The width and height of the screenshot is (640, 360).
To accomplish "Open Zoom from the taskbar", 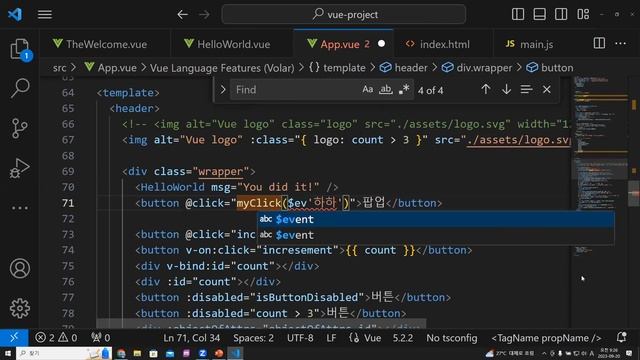I will [202, 353].
